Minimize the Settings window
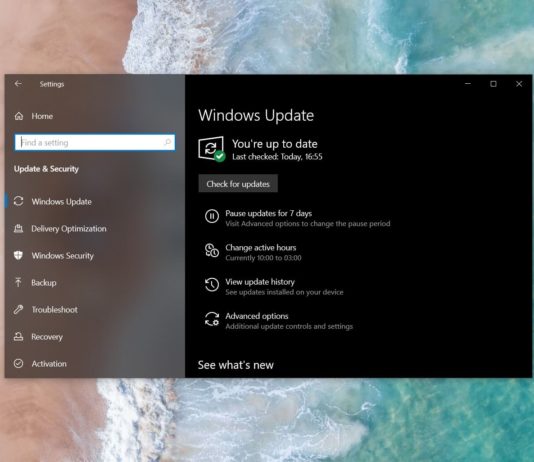The width and height of the screenshot is (534, 462). tap(468, 84)
